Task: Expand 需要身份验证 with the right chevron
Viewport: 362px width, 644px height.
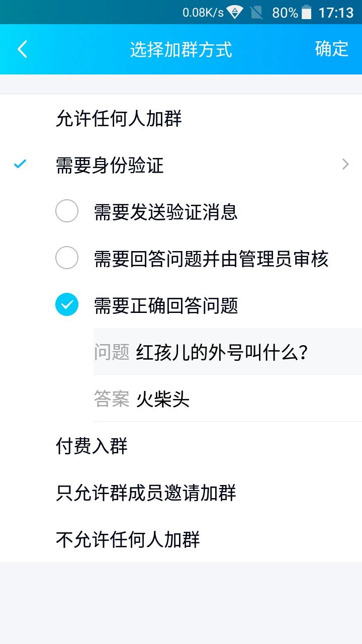Action: click(345, 164)
